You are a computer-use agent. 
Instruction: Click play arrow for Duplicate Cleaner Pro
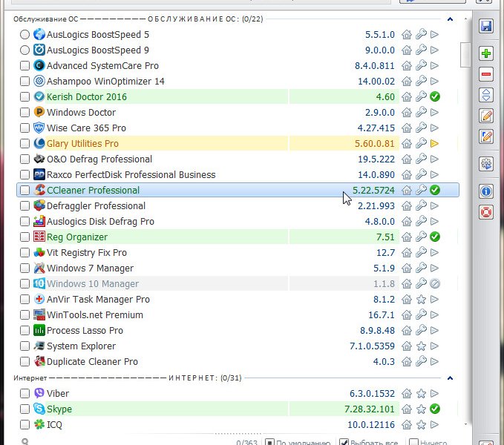pyautogui.click(x=434, y=361)
